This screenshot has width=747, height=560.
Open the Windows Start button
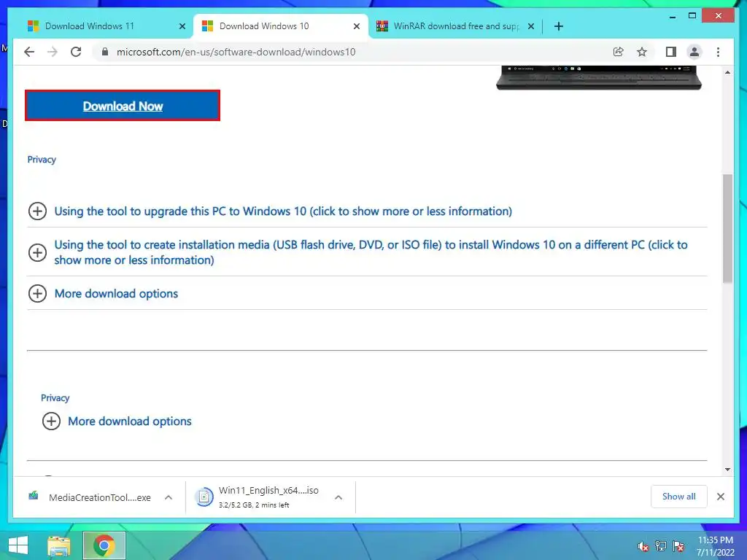click(x=18, y=545)
